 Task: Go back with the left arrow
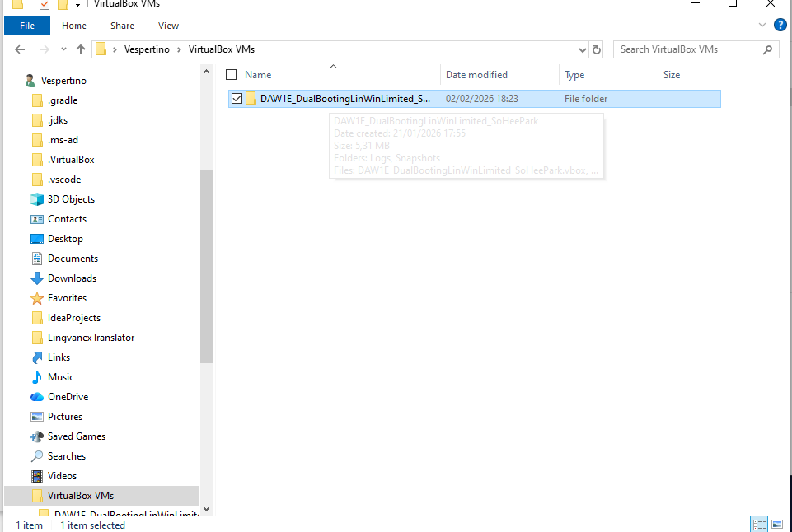click(20, 49)
